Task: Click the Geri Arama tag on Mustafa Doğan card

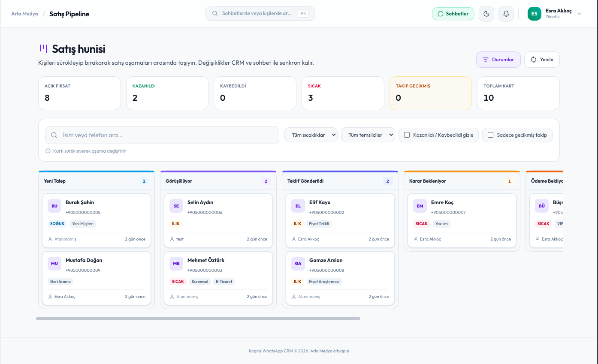Action: (x=60, y=282)
